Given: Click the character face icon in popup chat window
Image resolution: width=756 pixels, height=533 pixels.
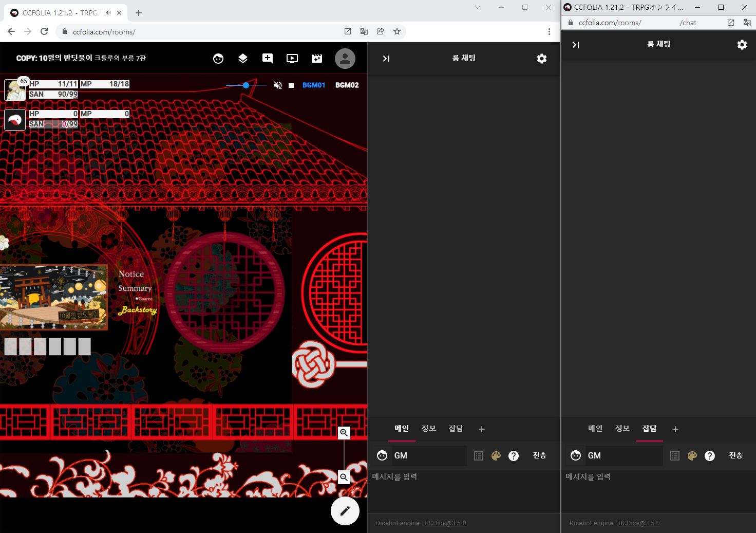Looking at the screenshot, I should (576, 455).
